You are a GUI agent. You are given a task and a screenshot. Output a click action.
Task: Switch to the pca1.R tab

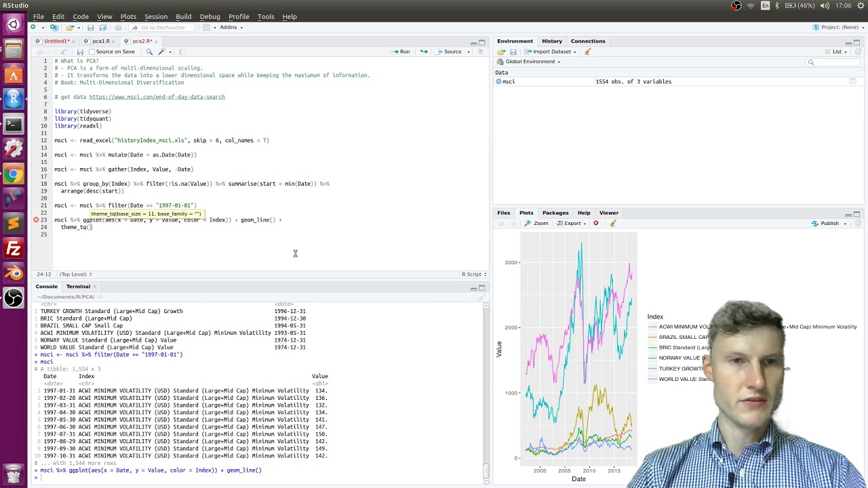coord(100,41)
